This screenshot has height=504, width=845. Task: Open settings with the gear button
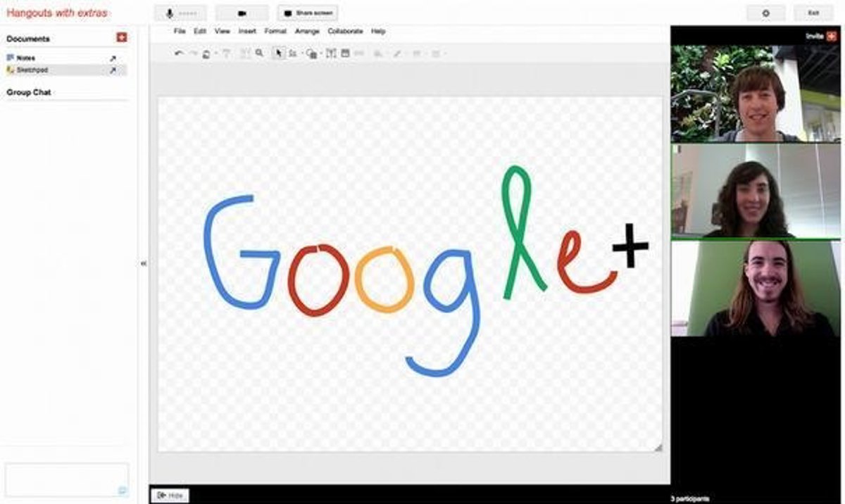[x=766, y=13]
